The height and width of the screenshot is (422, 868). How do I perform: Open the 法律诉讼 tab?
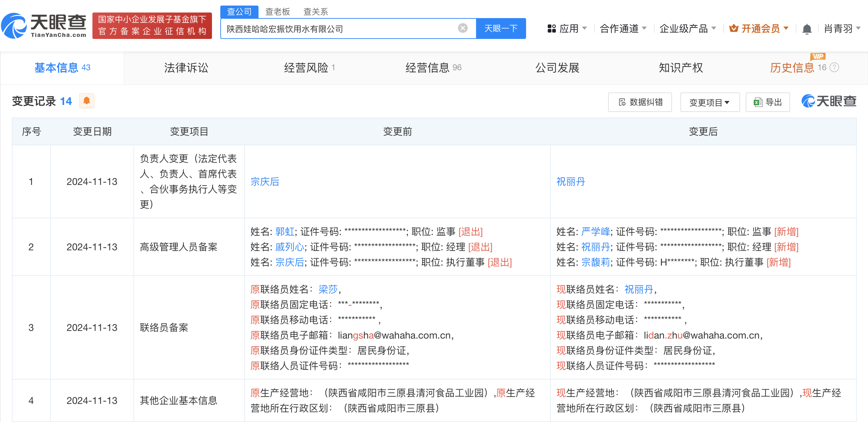click(x=186, y=68)
